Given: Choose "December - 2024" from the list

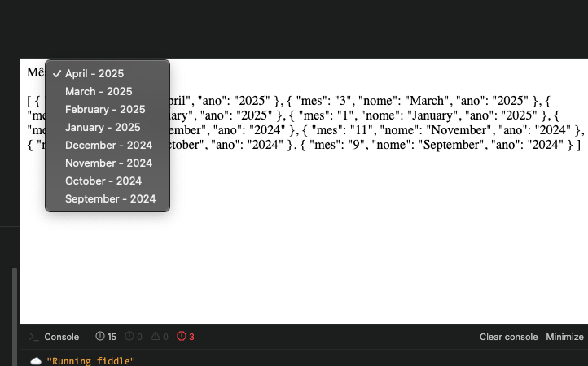Looking at the screenshot, I should (108, 145).
